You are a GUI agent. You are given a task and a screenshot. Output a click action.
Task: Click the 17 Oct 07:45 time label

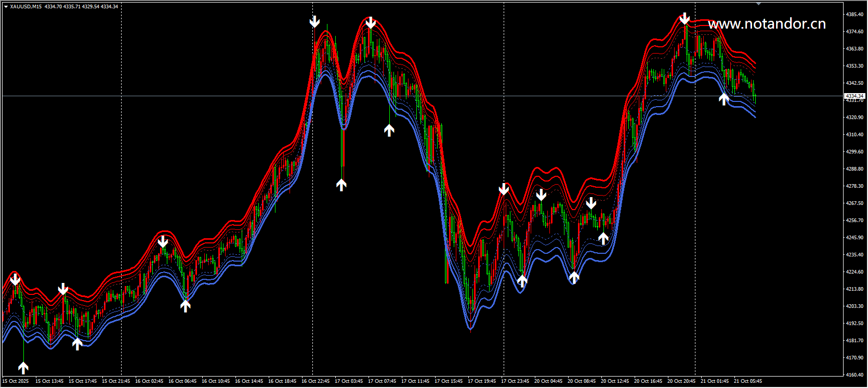[382, 381]
